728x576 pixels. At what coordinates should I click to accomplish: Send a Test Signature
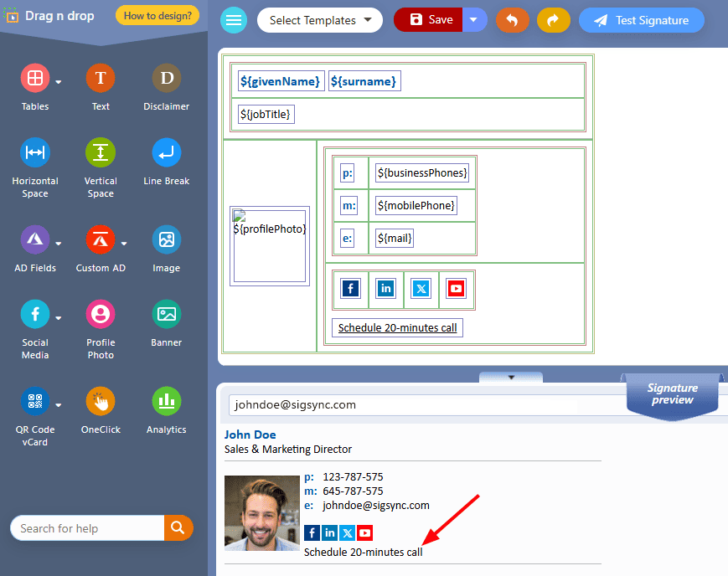pos(642,20)
